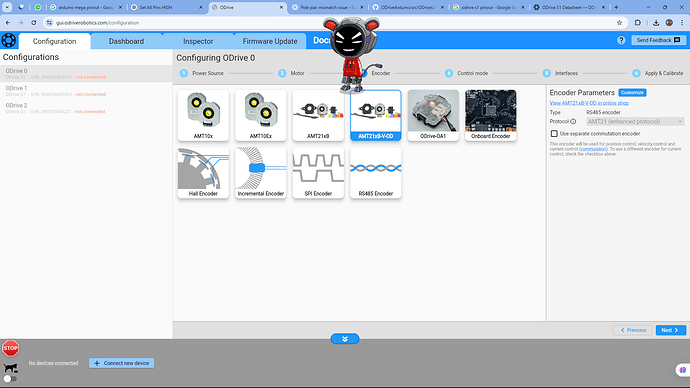The image size is (690, 388).
Task: Select the Incremental Encoder option
Action: [x=261, y=173]
